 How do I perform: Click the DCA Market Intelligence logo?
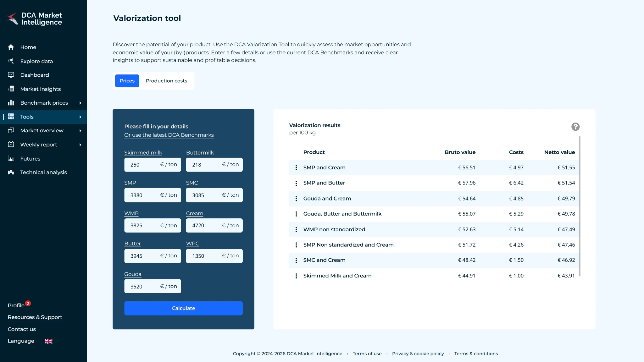point(35,19)
